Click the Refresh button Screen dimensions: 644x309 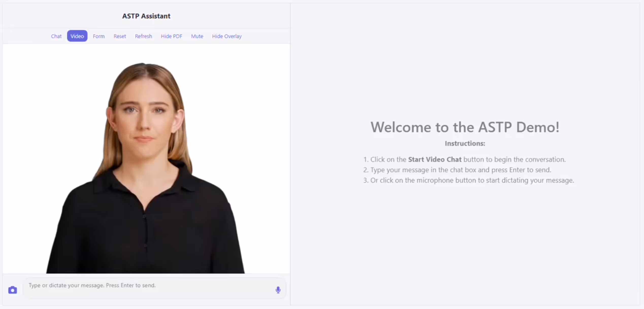click(x=143, y=36)
